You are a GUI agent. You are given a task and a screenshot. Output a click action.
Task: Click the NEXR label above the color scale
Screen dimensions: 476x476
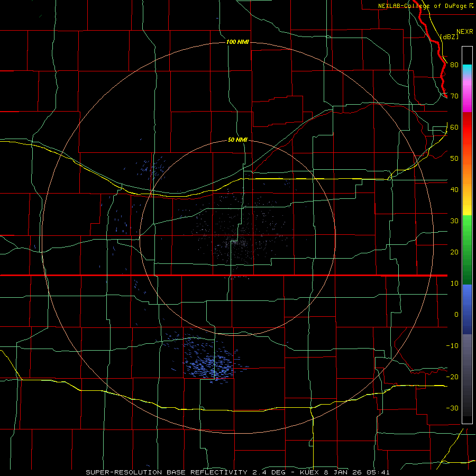point(464,32)
